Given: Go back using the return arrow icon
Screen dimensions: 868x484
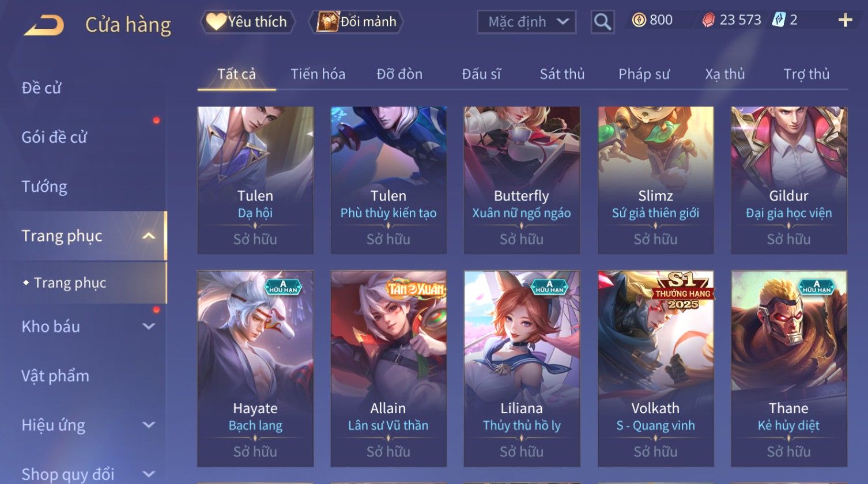Looking at the screenshot, I should [x=44, y=25].
